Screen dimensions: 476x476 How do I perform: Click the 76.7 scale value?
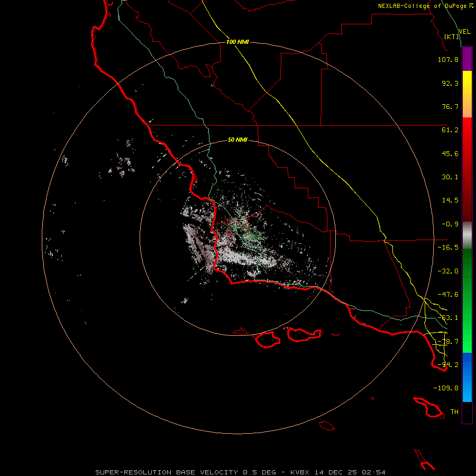pos(450,106)
